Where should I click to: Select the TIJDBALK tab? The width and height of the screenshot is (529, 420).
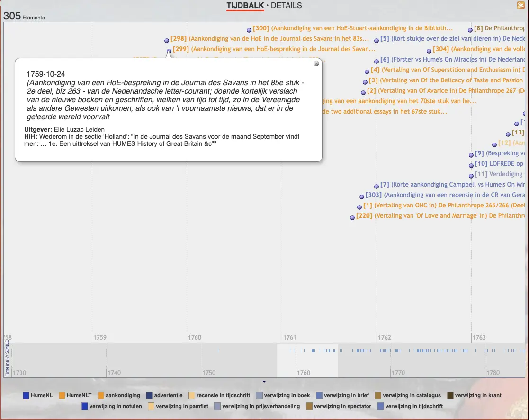tap(245, 6)
